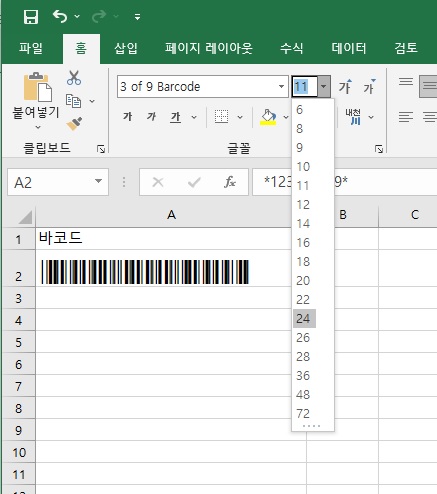Expand the font name dropdown arrow
The width and height of the screenshot is (437, 494).
point(282,87)
